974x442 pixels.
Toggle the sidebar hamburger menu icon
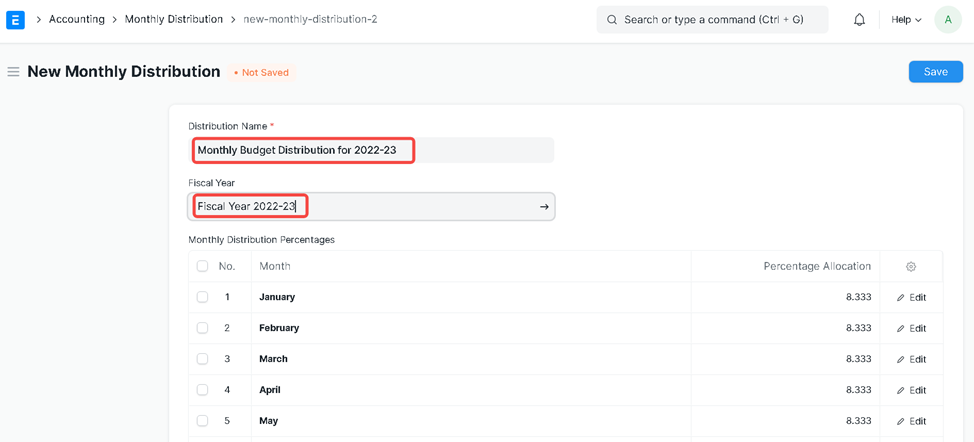coord(13,72)
